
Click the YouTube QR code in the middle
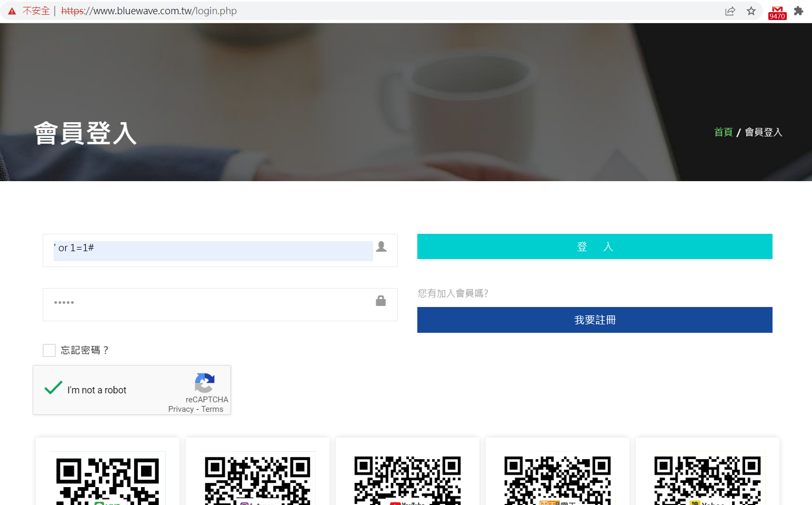[407, 479]
